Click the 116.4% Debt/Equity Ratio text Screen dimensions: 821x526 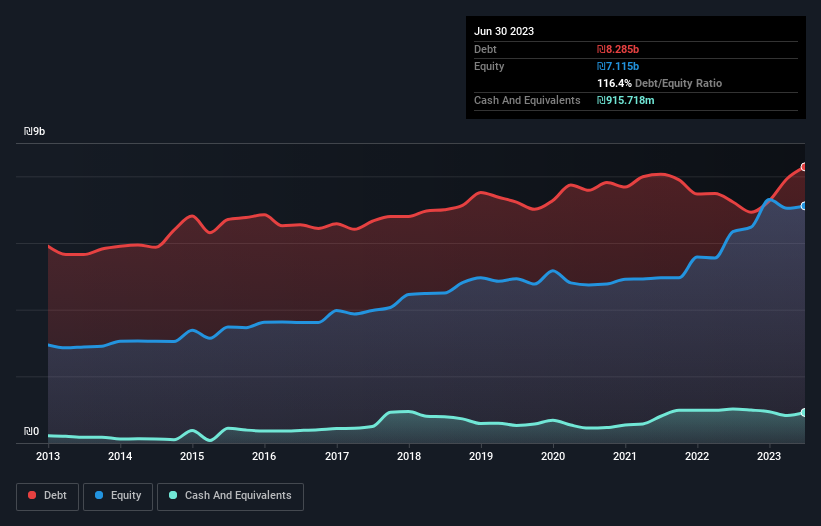click(659, 83)
